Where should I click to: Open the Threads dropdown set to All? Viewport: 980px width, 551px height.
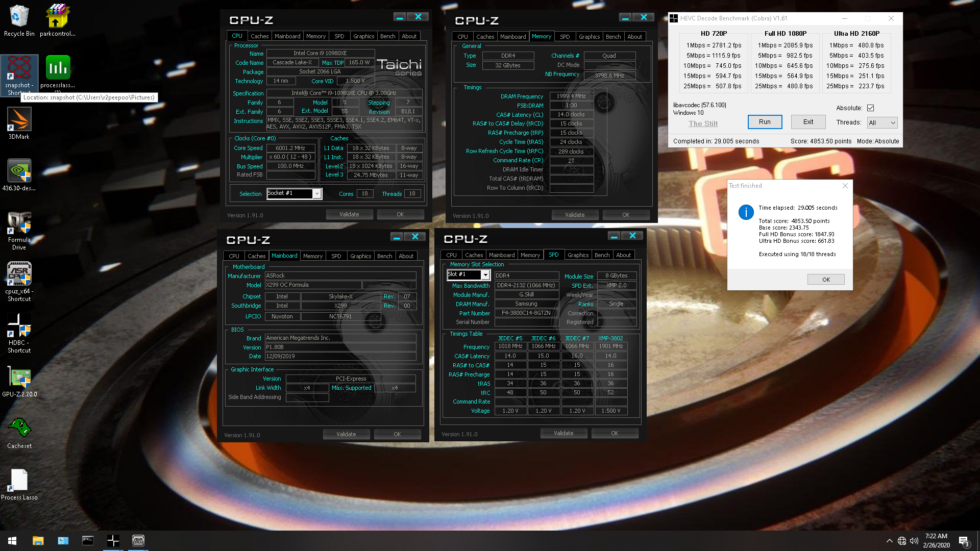coord(882,122)
